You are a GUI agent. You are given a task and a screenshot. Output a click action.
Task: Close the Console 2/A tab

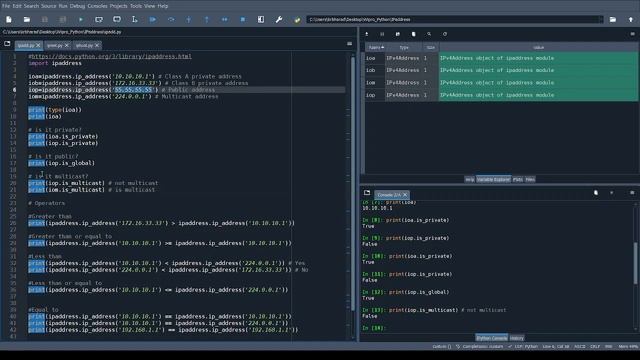(x=405, y=195)
